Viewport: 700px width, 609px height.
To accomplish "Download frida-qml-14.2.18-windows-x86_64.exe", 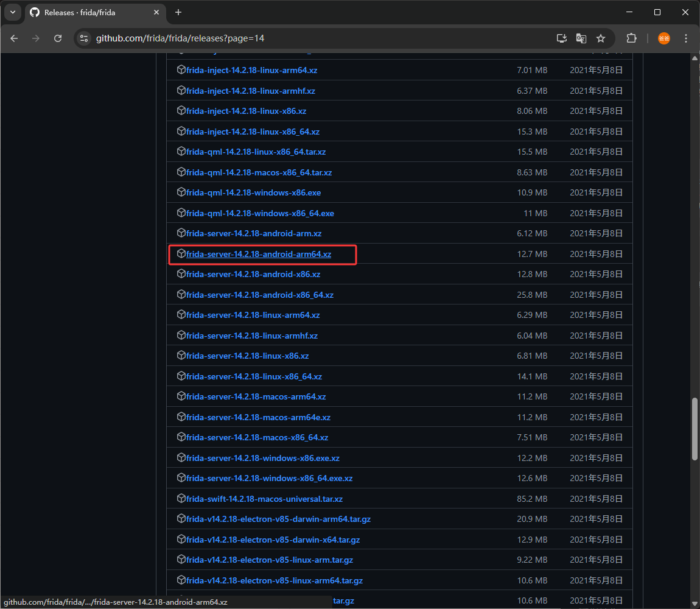I will tap(260, 214).
